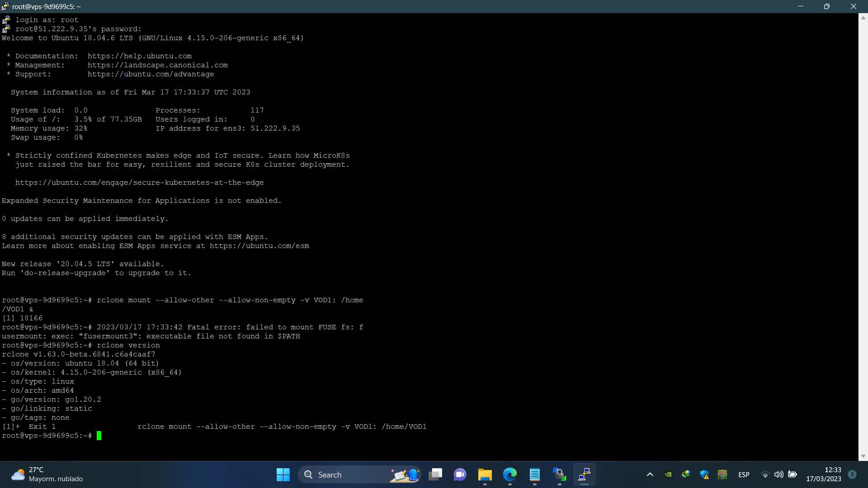The width and height of the screenshot is (868, 488).
Task: Open Task View from the taskbar
Action: click(x=435, y=474)
